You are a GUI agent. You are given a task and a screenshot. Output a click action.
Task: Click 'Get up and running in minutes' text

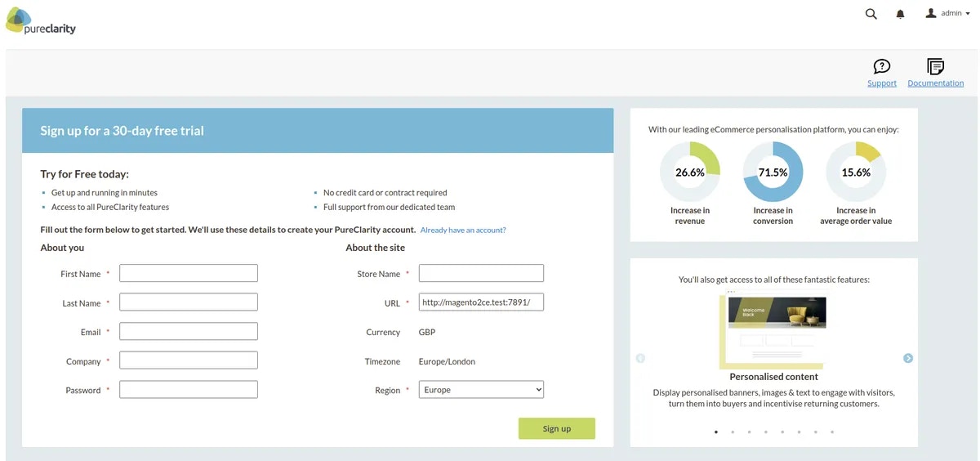[x=105, y=193]
